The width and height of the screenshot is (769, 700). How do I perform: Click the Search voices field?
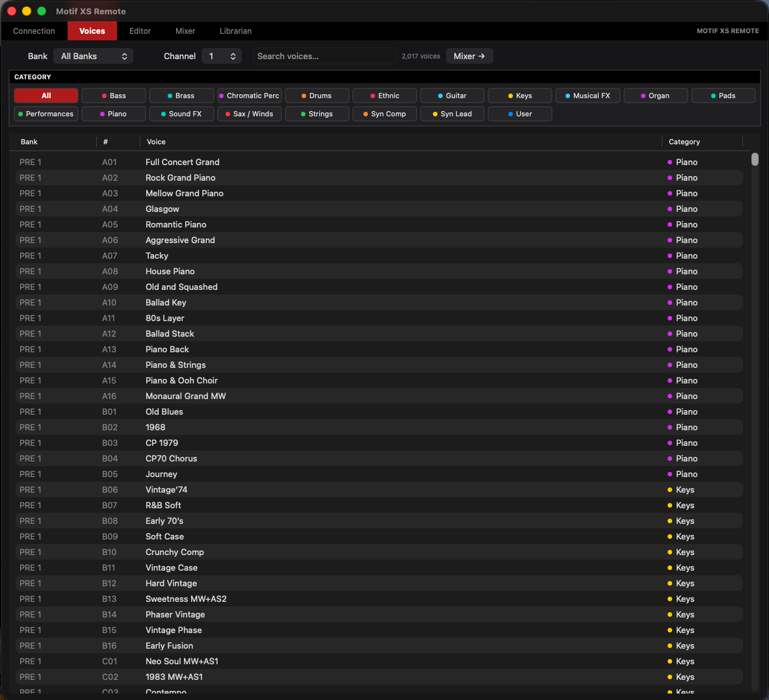324,57
